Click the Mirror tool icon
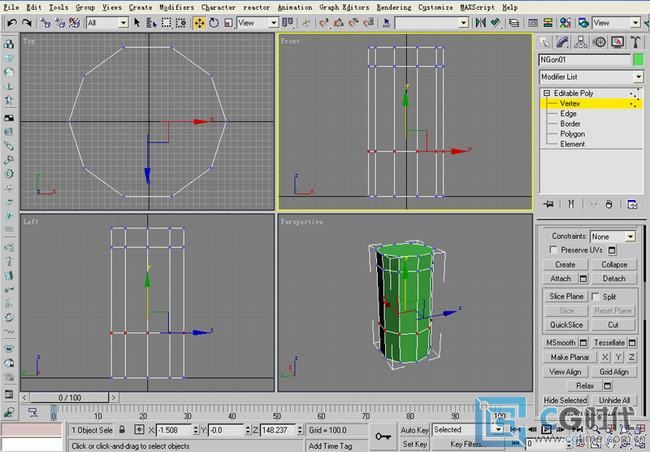The image size is (650, 452). pos(480,22)
